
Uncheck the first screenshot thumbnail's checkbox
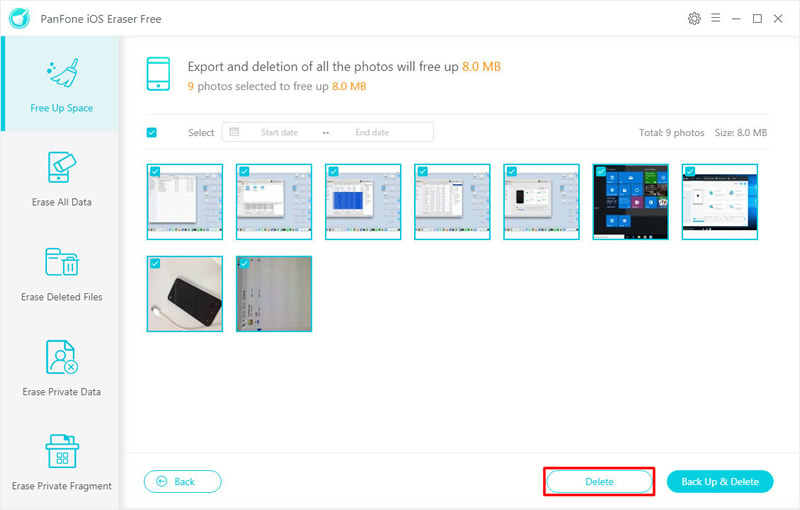(x=155, y=171)
